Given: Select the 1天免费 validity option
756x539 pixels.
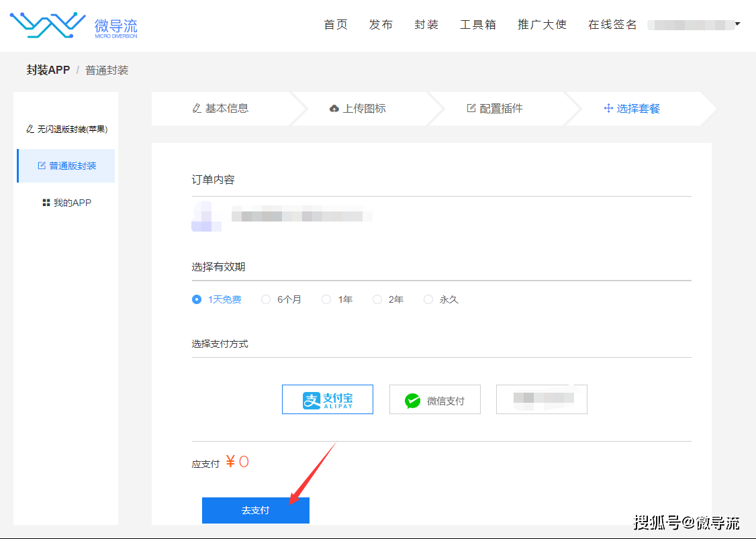Looking at the screenshot, I should point(197,299).
